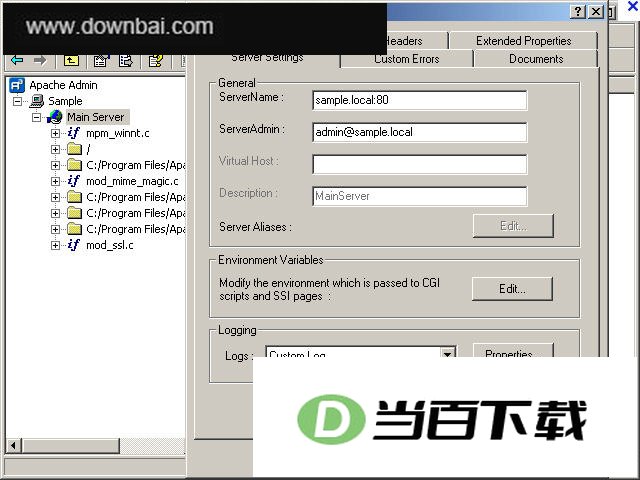This screenshot has width=640, height=480.
Task: Click the forward arrow toolbar icon
Action: click(x=40, y=61)
